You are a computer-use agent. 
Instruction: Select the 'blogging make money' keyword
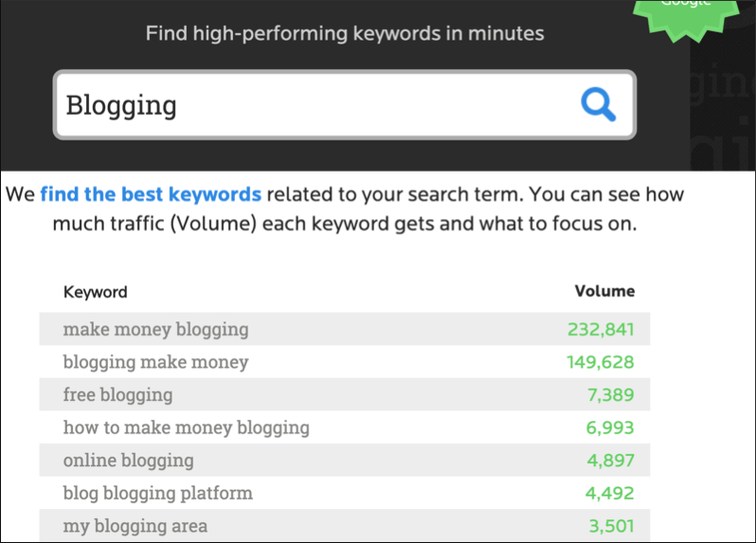155,362
